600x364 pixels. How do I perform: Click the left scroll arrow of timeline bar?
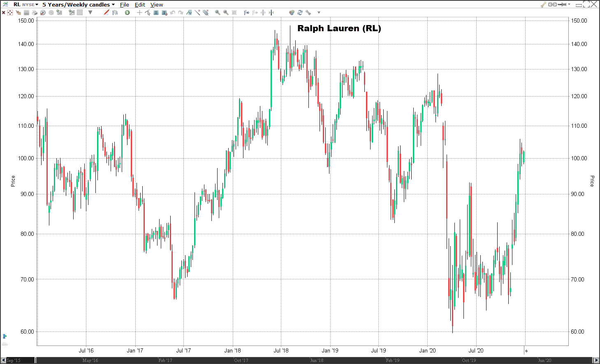click(x=3, y=360)
